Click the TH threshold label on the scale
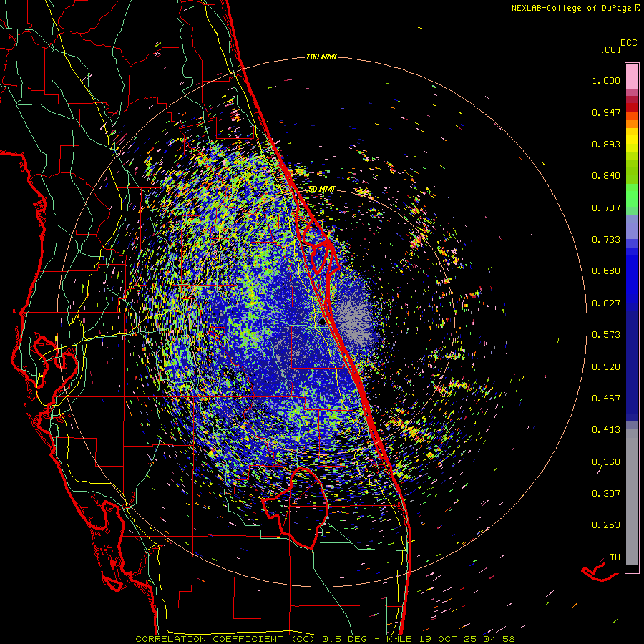Image resolution: width=644 pixels, height=644 pixels. pos(615,557)
